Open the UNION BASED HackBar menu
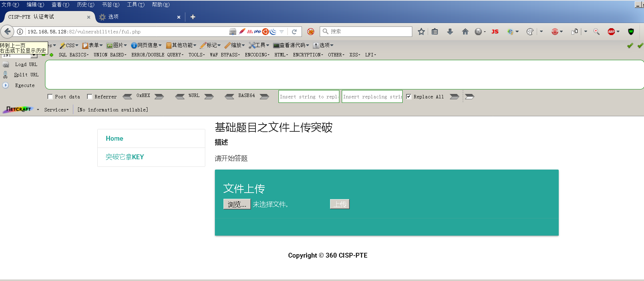Screen dimensions: 644x281 pyautogui.click(x=110, y=55)
